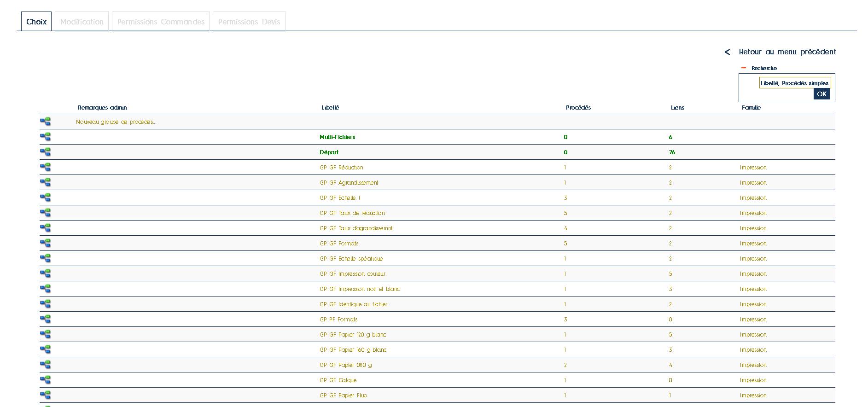Switch to the Modification tab
The image size is (868, 407).
click(82, 22)
